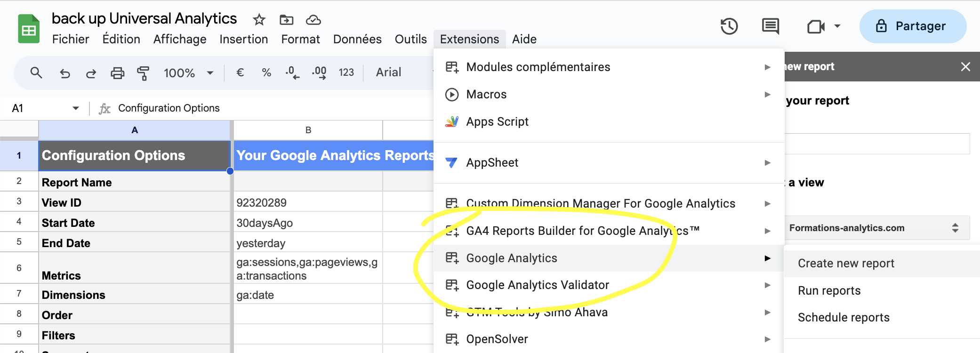The image size is (980, 353).
Task: Star the back up Universal Analytics document
Action: [259, 20]
